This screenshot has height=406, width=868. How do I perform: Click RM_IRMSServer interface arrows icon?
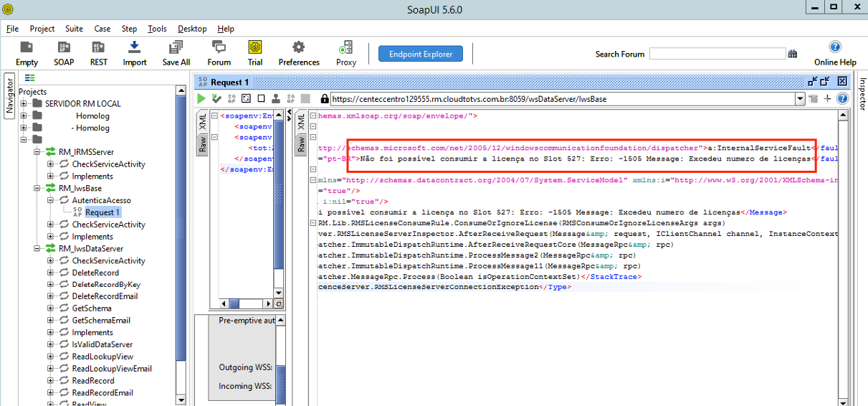click(50, 152)
